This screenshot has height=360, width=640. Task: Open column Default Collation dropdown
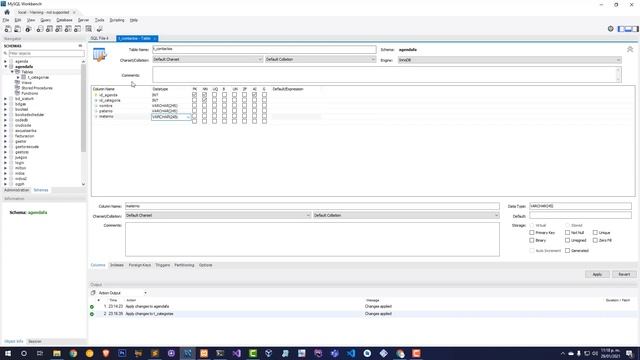click(x=406, y=216)
